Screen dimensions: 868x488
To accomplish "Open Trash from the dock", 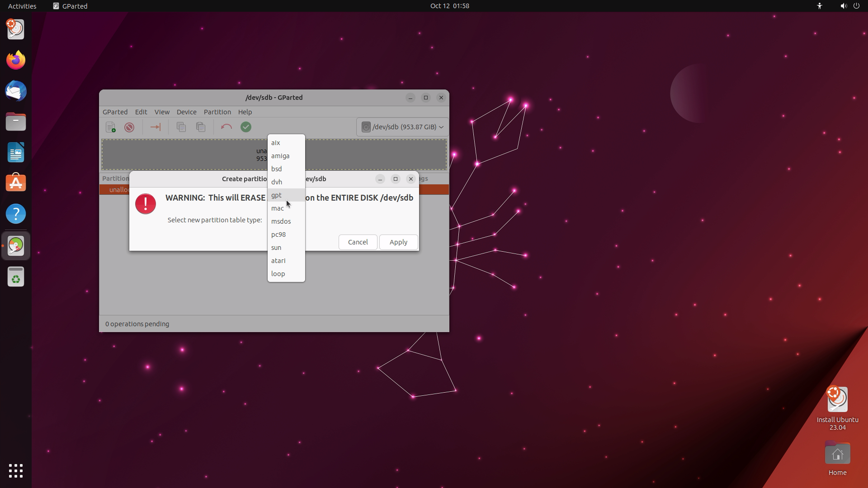I will [x=16, y=277].
